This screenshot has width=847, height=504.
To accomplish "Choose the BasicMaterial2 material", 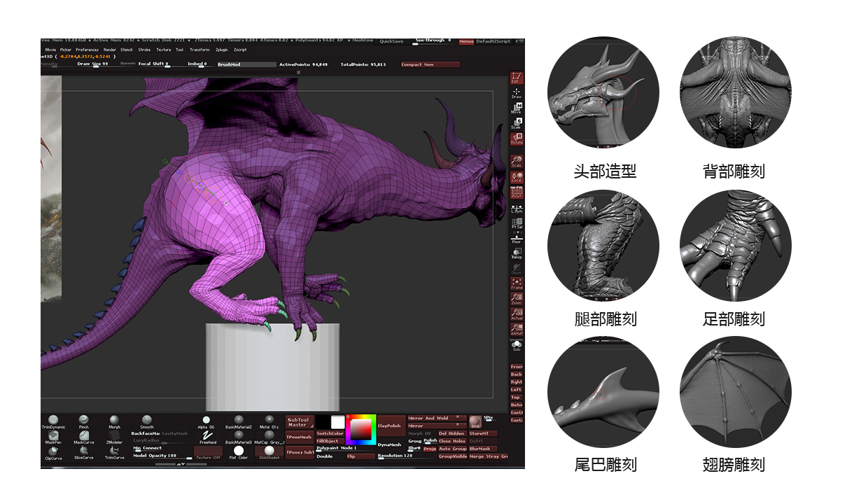I will [239, 421].
